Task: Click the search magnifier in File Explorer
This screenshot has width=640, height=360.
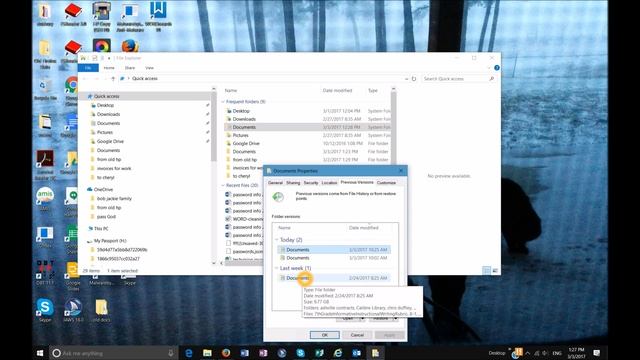Action: [x=491, y=78]
